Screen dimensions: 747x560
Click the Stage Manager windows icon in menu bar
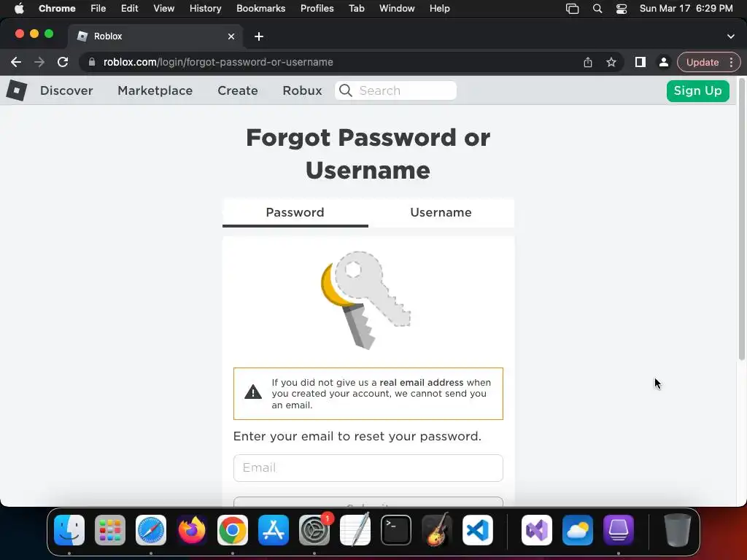click(x=572, y=8)
